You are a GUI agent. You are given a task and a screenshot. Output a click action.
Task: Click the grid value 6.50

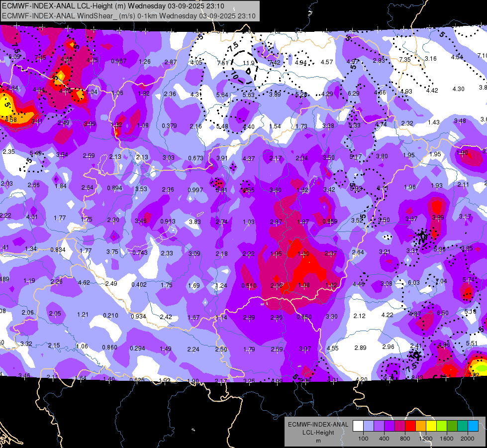pos(443,313)
